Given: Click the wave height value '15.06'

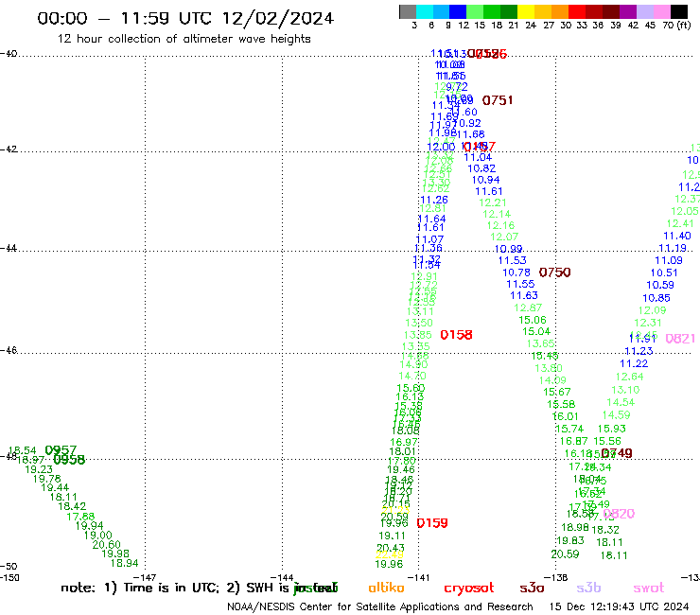Looking at the screenshot, I should click(533, 320).
